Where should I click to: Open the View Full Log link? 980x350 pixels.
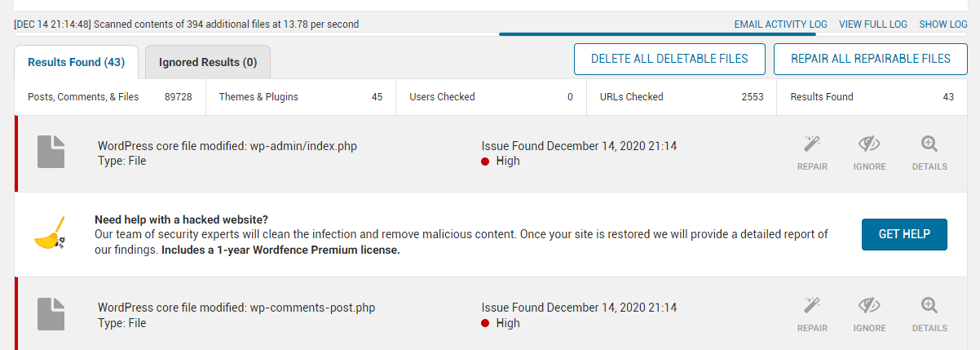872,24
